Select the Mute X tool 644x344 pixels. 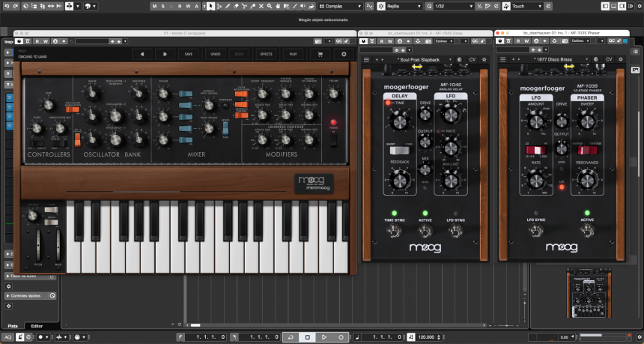[x=261, y=6]
